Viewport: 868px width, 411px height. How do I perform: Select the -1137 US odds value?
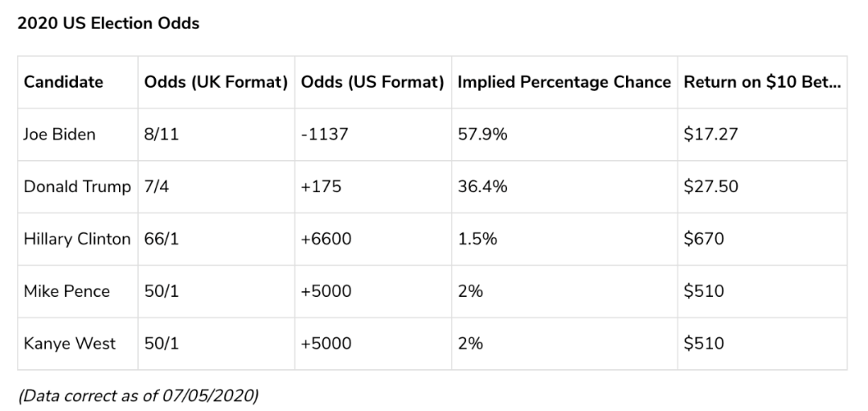tap(325, 134)
